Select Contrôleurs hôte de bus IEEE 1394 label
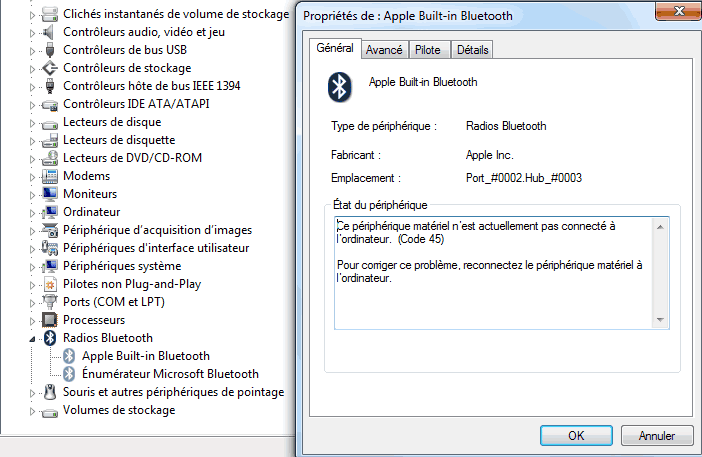The height and width of the screenshot is (457, 702). pos(152,86)
